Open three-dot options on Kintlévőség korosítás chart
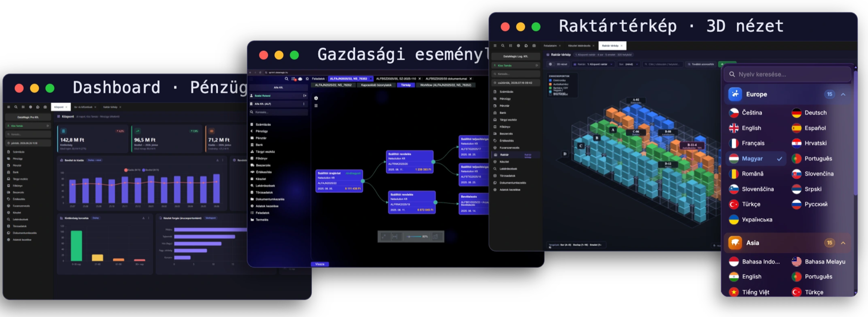 click(x=149, y=218)
